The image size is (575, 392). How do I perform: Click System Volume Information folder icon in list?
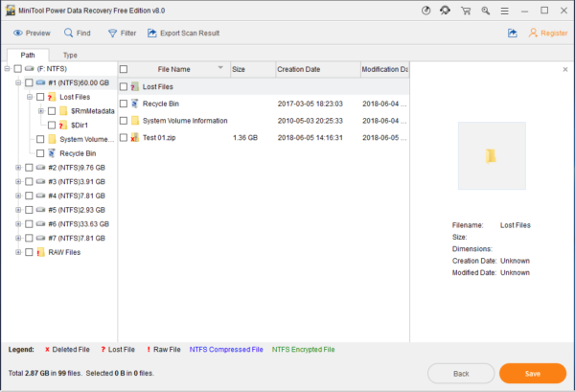tap(135, 121)
